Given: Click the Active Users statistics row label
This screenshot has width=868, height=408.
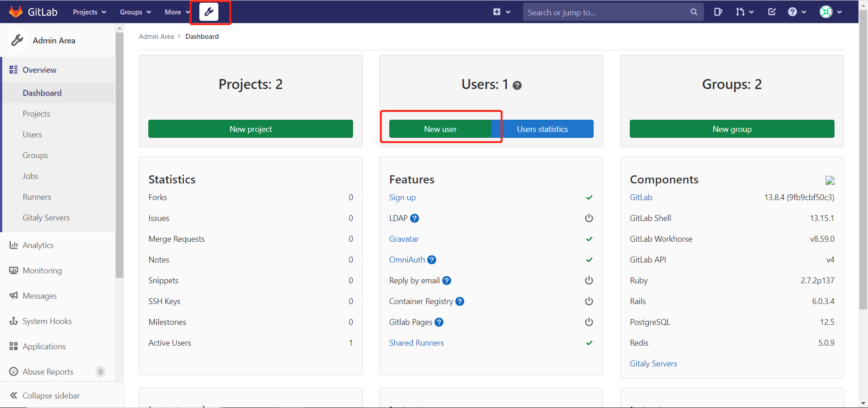Looking at the screenshot, I should coord(170,343).
